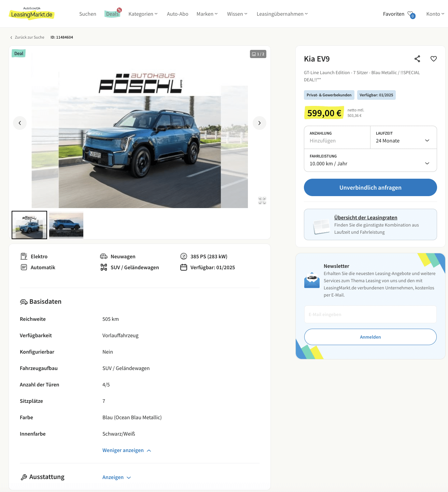Open Übersicht der Leasingraten link
Screen dimensions: 448x492
366,218
